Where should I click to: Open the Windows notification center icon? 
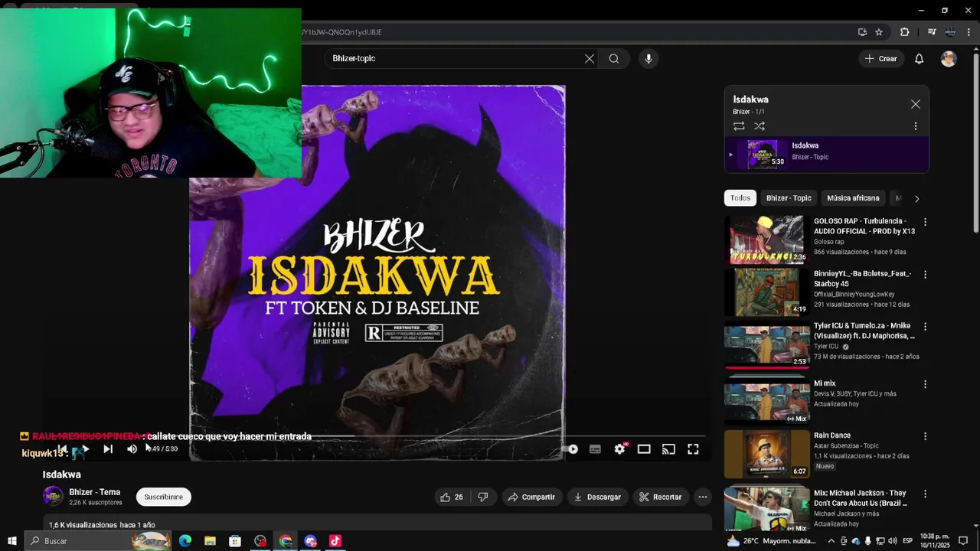click(x=964, y=541)
